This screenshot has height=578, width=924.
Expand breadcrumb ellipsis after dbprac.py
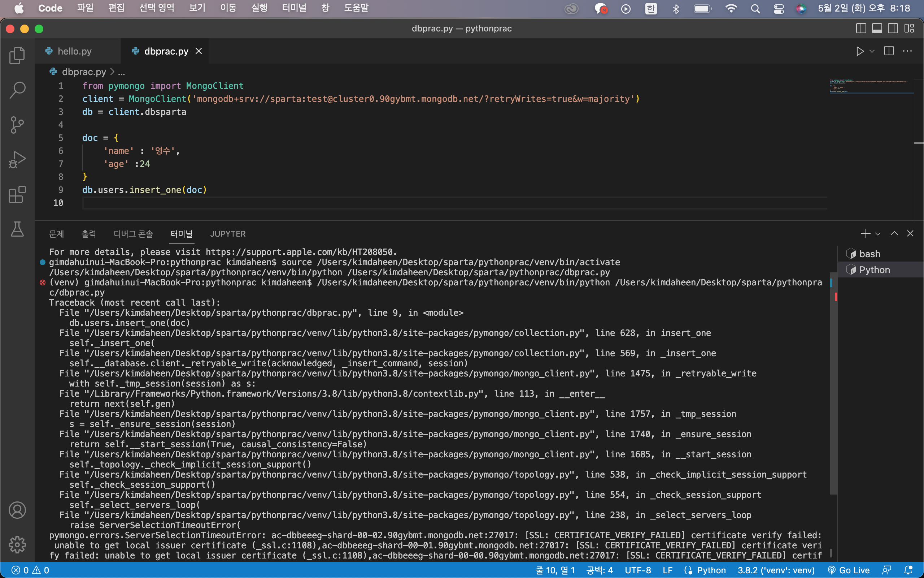121,72
